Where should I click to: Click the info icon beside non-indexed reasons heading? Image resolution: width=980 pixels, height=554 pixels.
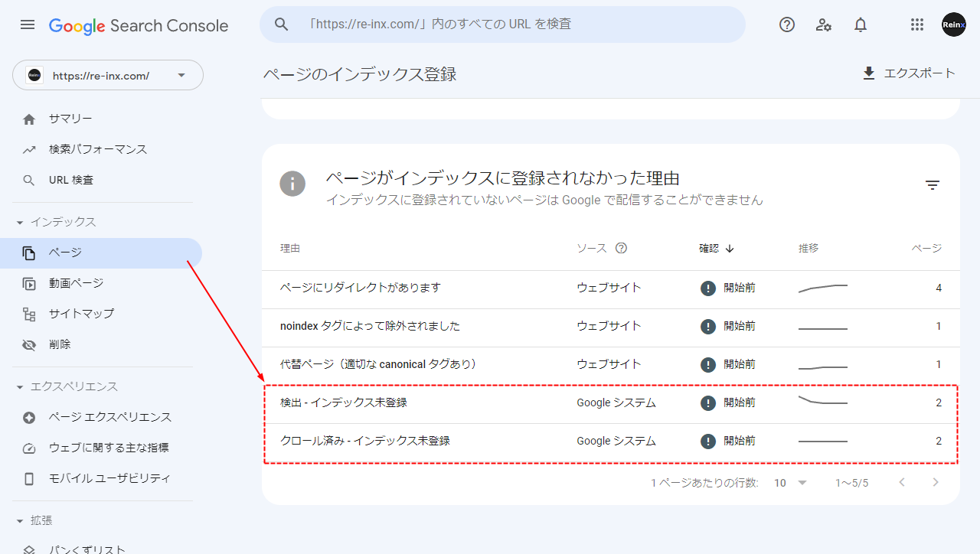point(292,184)
